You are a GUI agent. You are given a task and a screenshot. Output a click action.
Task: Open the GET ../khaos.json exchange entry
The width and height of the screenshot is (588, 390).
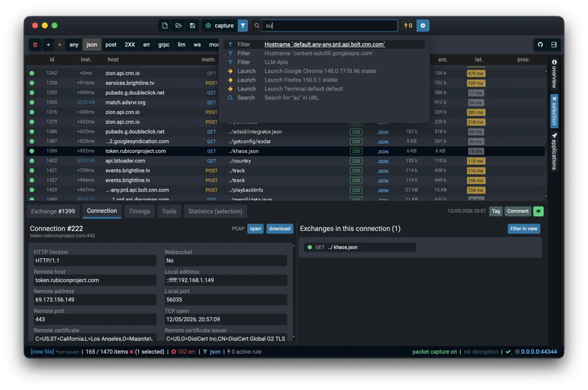click(x=360, y=247)
